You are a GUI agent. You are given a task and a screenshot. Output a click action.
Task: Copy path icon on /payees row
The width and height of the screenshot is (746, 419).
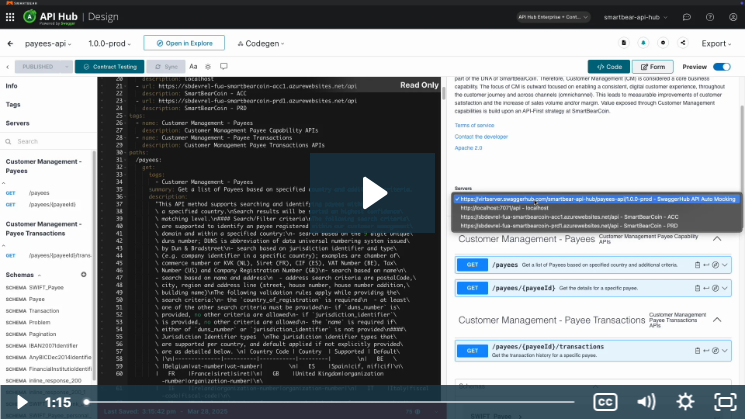coord(697,265)
